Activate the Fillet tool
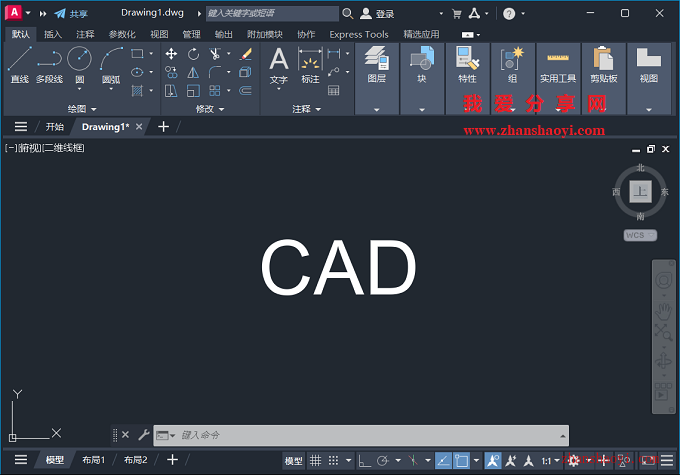Screen dimensions: 680x475 (x=215, y=72)
